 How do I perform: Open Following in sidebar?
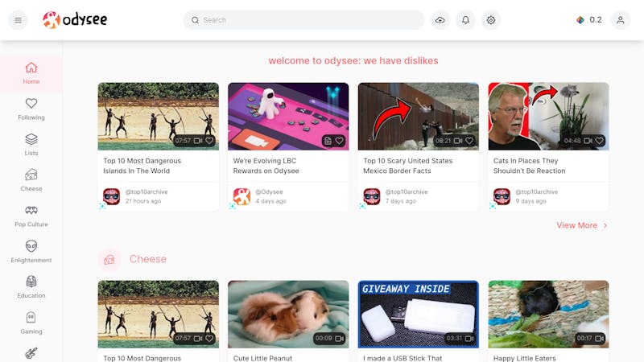pos(31,109)
